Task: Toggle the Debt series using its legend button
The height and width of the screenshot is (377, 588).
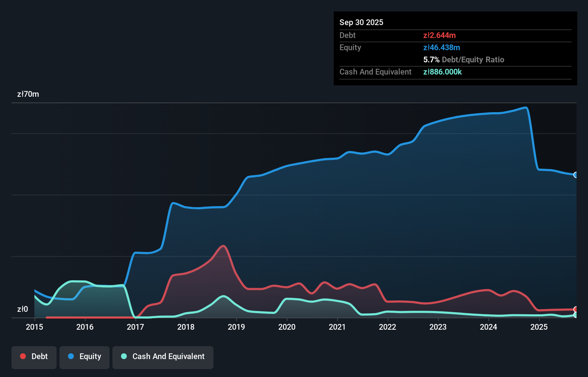Action: 34,357
